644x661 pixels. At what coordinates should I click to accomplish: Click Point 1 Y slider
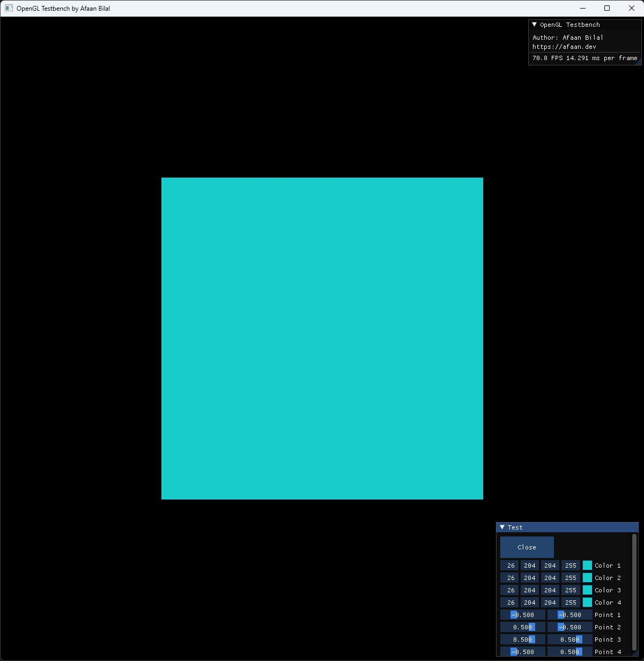570,615
